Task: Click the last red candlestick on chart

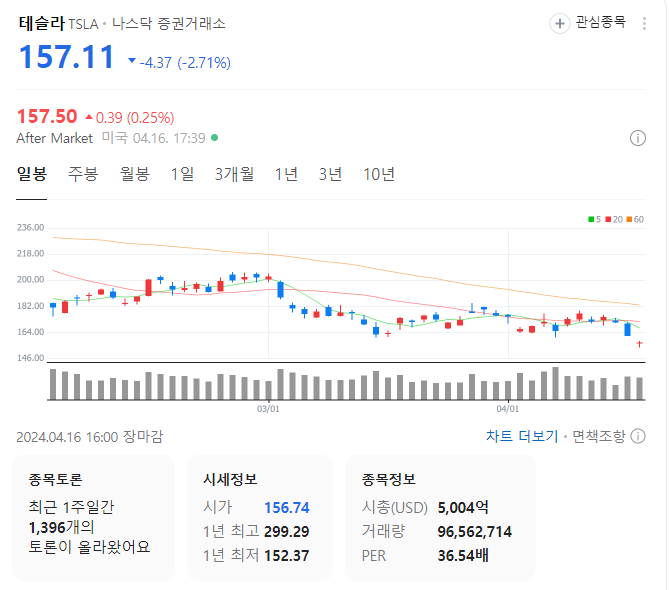Action: (x=639, y=344)
